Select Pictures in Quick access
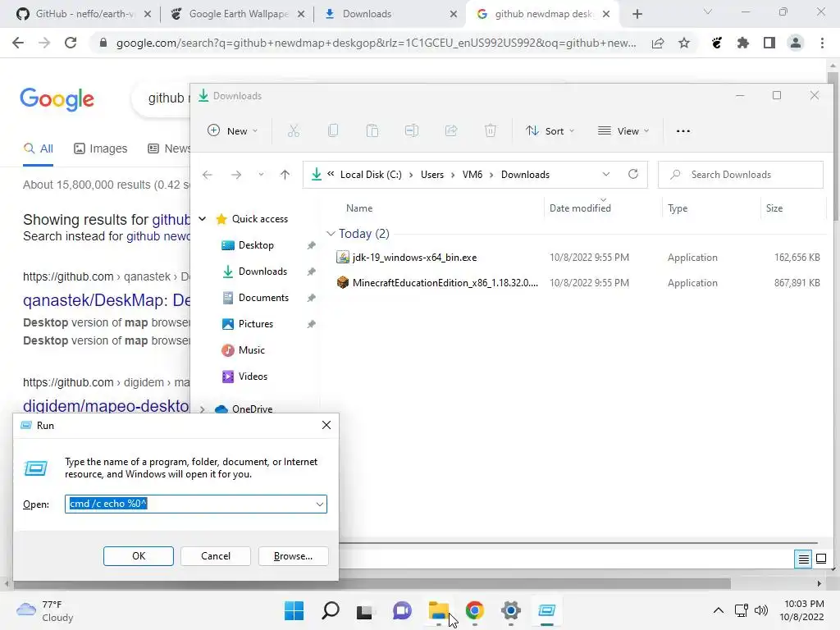 (256, 324)
